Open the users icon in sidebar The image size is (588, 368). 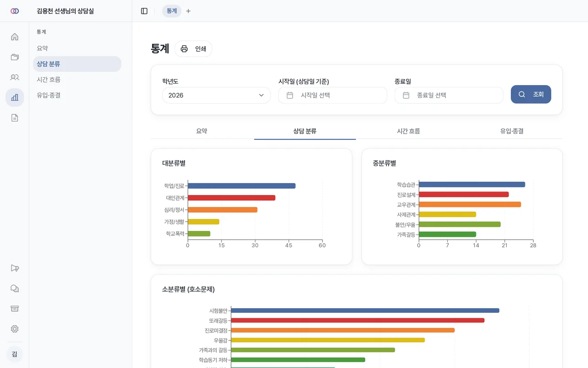pos(15,77)
